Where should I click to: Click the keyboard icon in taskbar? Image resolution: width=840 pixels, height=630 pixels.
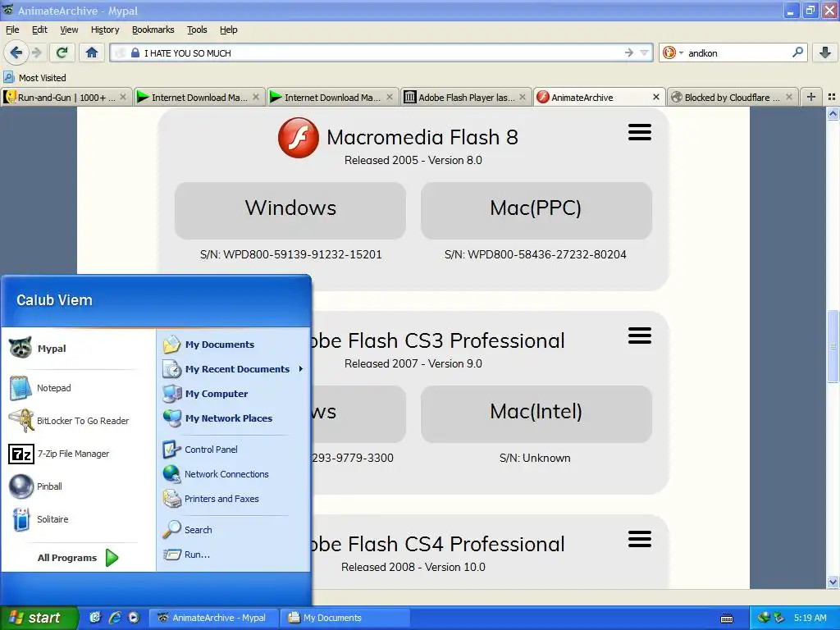coord(727,619)
